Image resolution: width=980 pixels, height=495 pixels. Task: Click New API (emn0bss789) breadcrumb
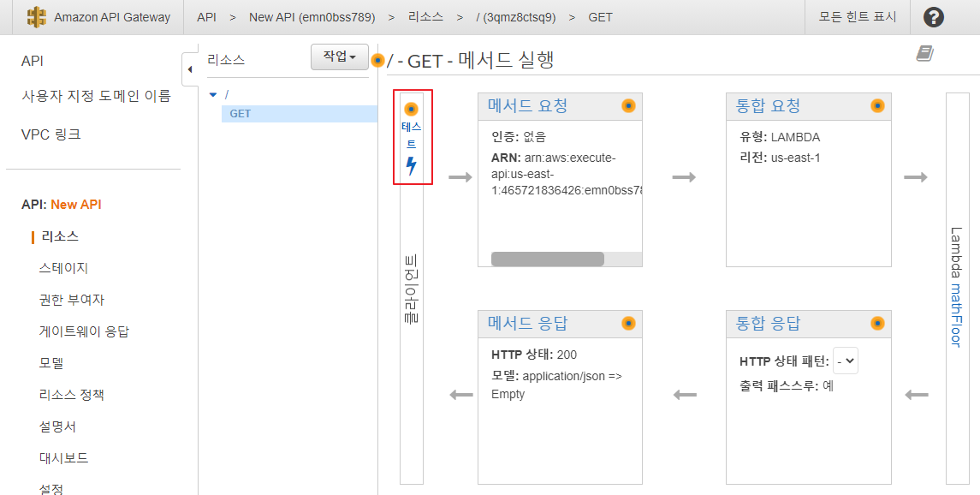pyautogui.click(x=312, y=17)
